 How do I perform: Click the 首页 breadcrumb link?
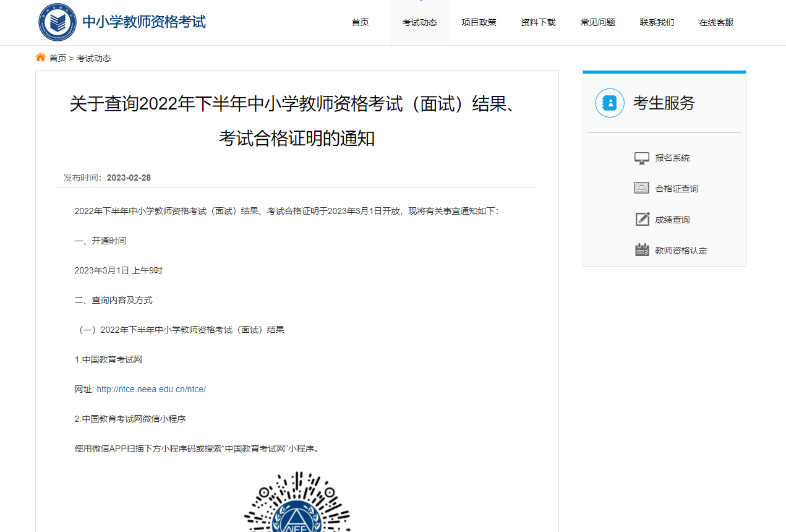[58, 58]
